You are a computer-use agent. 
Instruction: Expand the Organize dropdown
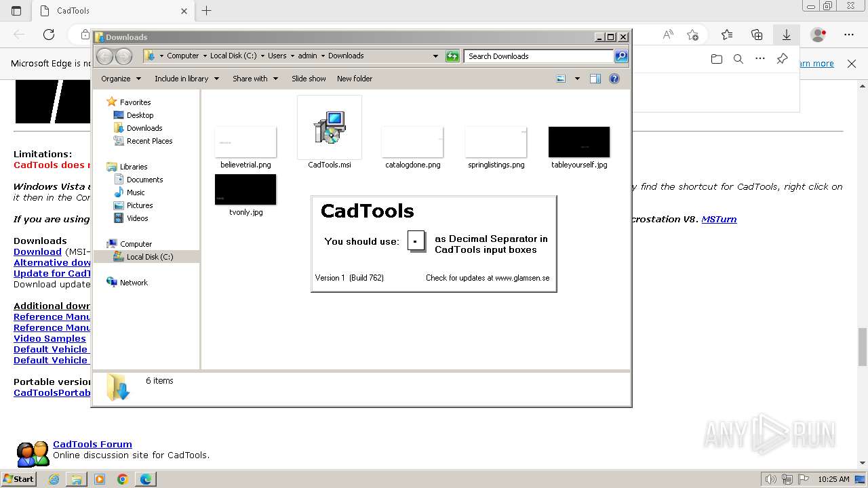(121, 79)
